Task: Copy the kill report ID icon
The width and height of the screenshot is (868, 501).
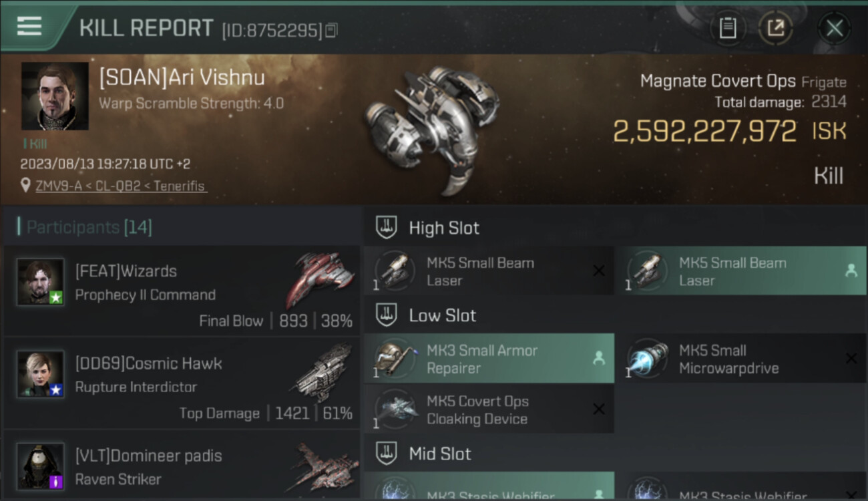Action: coord(332,30)
